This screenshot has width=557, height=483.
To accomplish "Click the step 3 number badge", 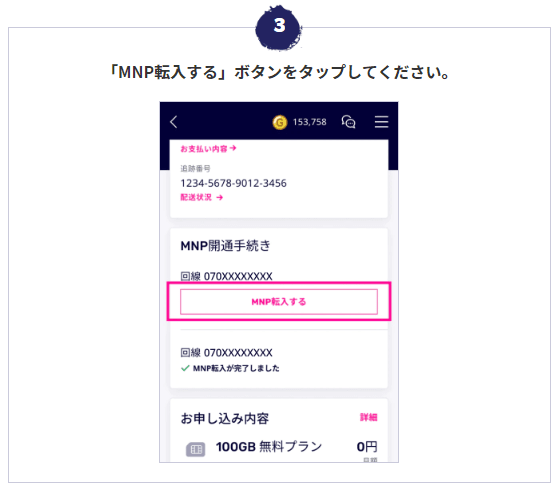I will tap(279, 27).
